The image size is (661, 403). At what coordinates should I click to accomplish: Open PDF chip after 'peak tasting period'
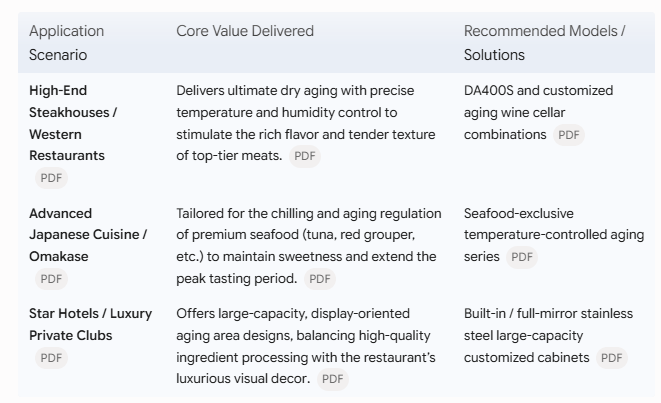coord(320,279)
